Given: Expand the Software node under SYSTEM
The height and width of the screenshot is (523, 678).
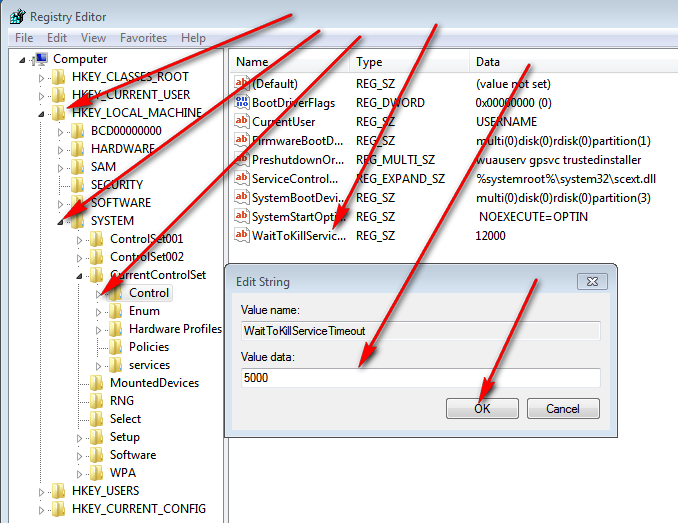Looking at the screenshot, I should pyautogui.click(x=79, y=456).
